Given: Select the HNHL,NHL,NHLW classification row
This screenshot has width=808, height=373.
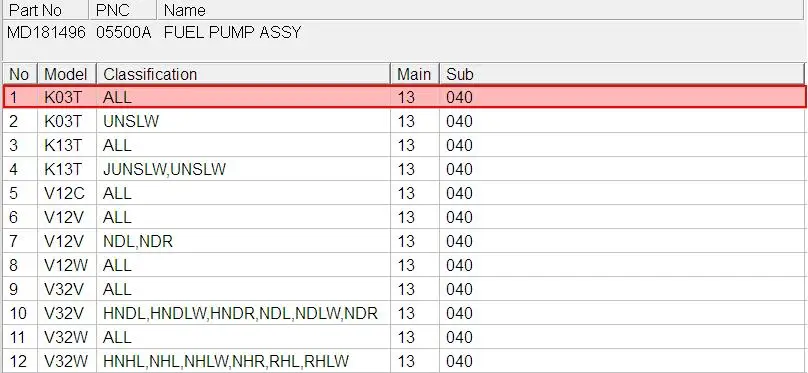Looking at the screenshot, I should click(x=404, y=361).
